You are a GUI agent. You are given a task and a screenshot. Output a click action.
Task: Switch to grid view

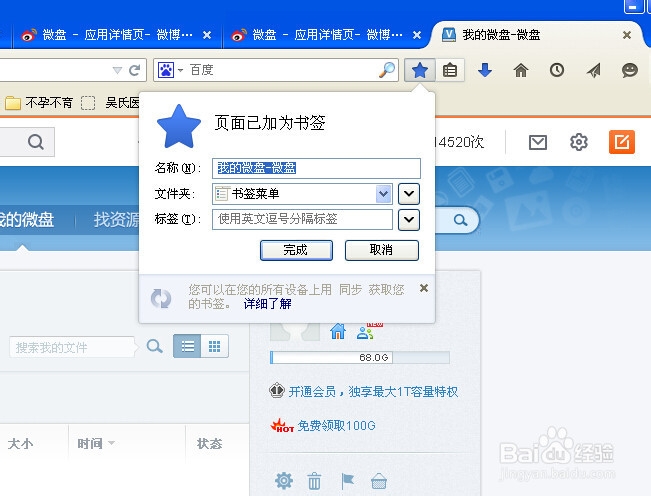(x=215, y=346)
